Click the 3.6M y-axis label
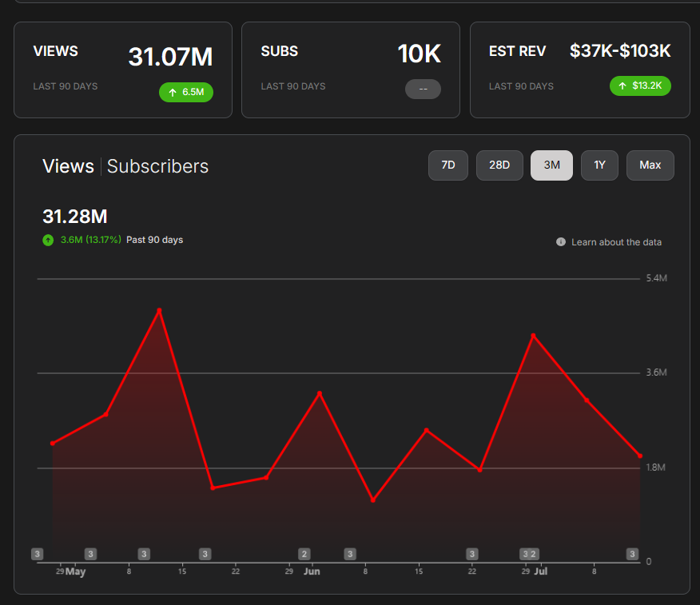The height and width of the screenshot is (605, 700). coord(657,372)
